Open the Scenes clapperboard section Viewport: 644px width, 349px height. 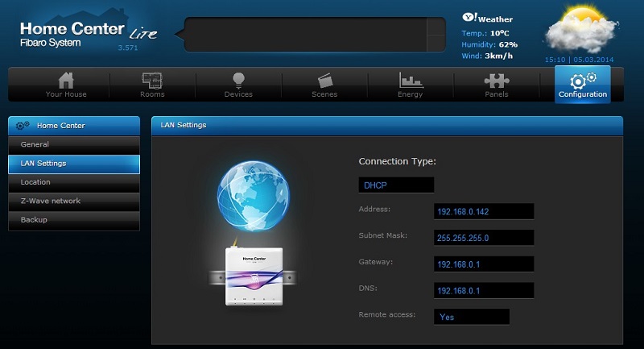324,85
